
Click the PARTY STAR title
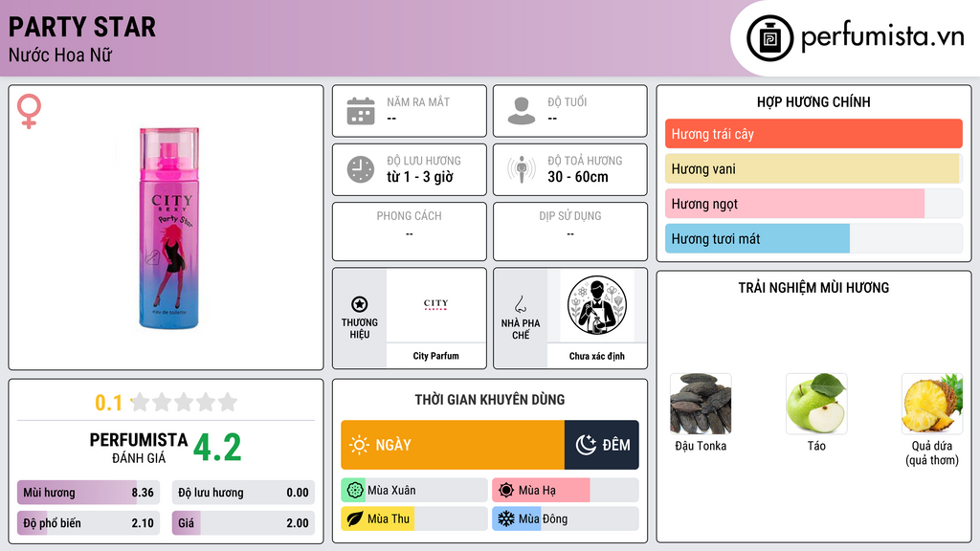tap(82, 27)
